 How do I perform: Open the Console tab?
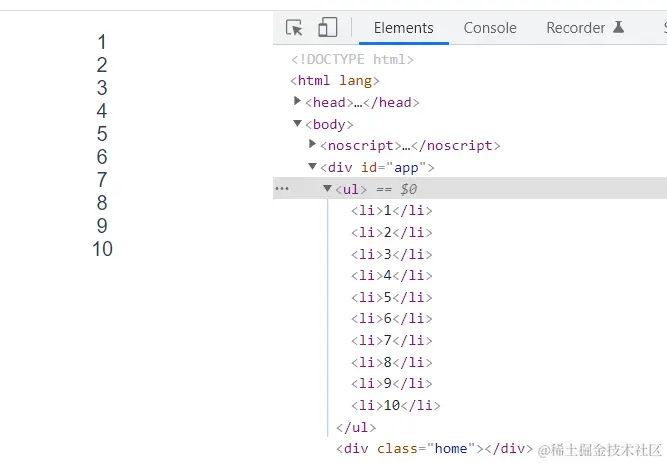tap(490, 28)
